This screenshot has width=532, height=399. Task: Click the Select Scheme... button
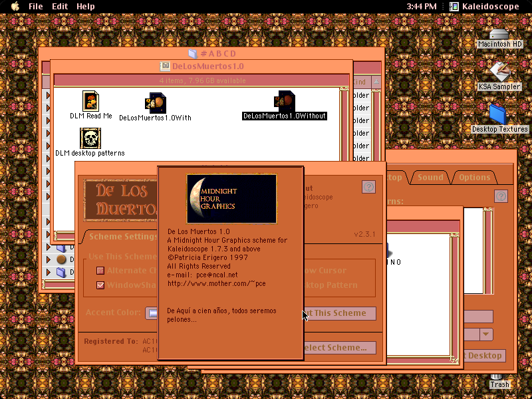point(340,348)
